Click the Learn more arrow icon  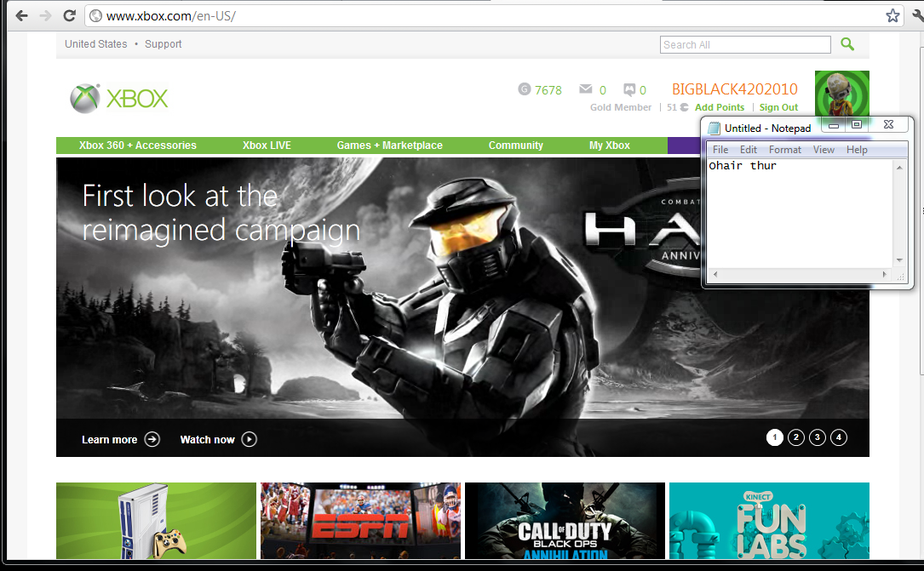(152, 439)
